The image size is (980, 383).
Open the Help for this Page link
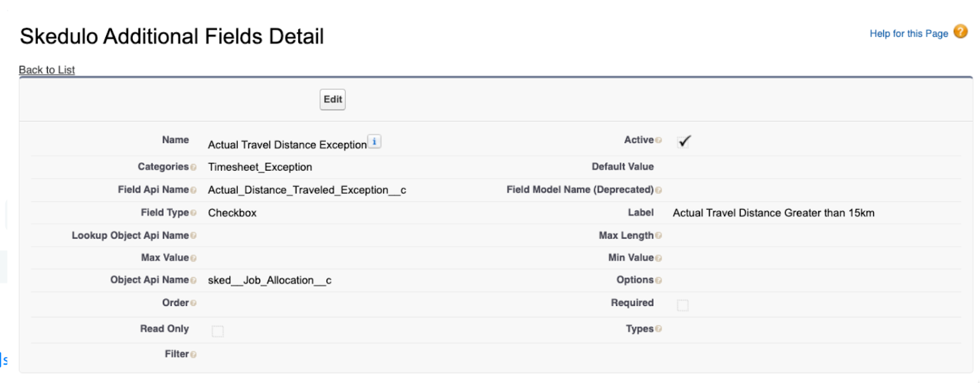click(x=909, y=34)
